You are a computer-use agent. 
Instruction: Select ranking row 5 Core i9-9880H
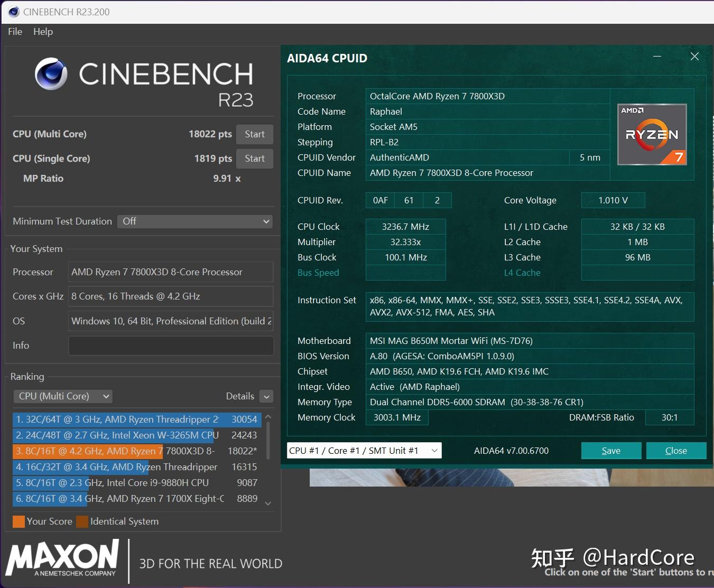pos(137,483)
